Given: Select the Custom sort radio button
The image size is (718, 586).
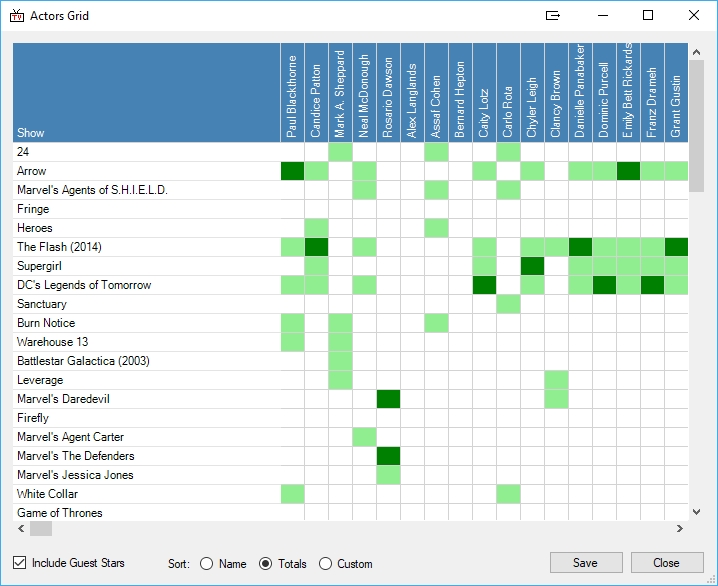Looking at the screenshot, I should pos(326,564).
